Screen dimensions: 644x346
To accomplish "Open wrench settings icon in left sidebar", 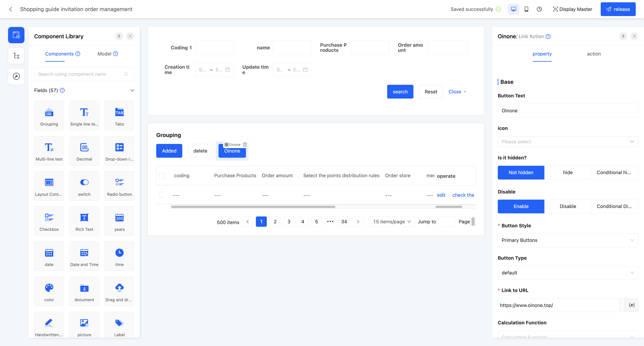I will tap(16, 76).
